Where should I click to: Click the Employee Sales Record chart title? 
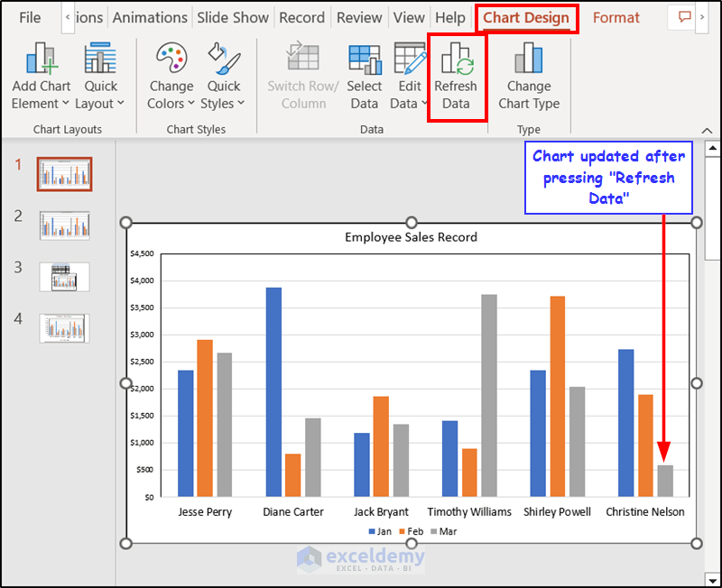pos(412,237)
